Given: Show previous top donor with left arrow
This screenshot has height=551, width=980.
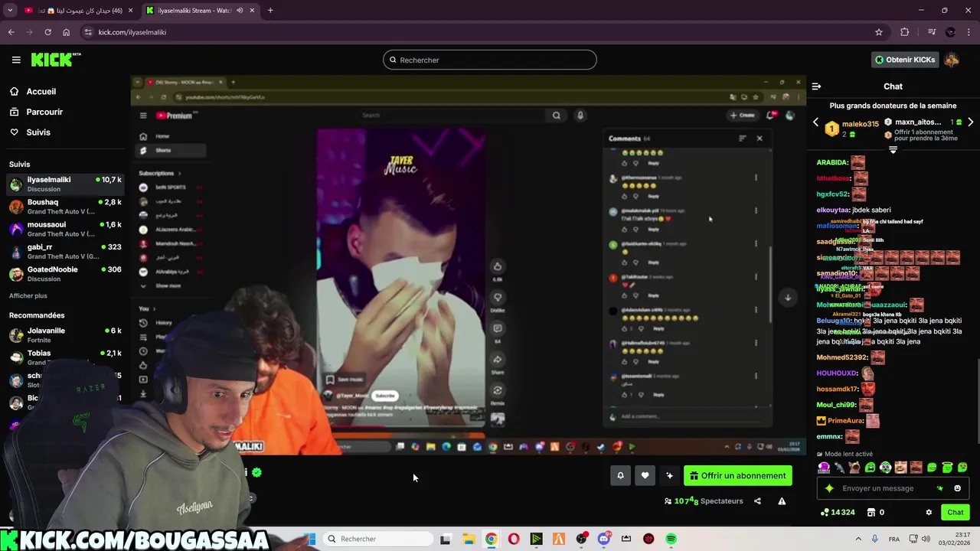Looking at the screenshot, I should point(815,122).
